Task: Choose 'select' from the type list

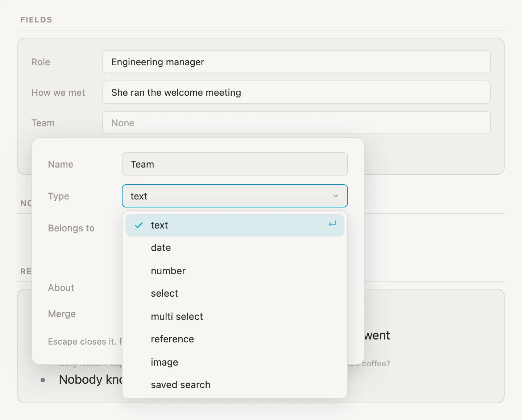Action: point(235,293)
